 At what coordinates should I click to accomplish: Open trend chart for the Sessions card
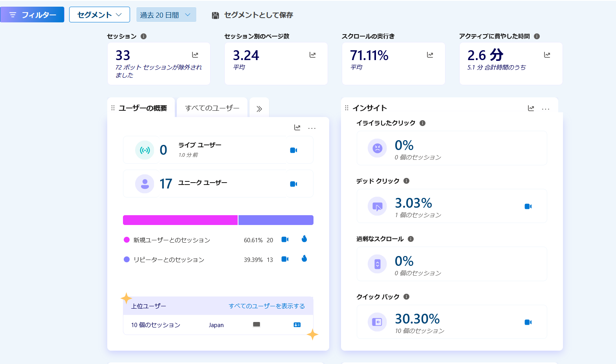click(195, 55)
